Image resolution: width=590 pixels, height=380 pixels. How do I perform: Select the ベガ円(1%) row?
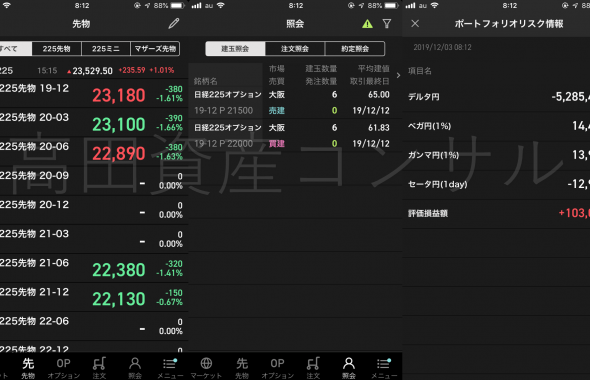click(496, 126)
